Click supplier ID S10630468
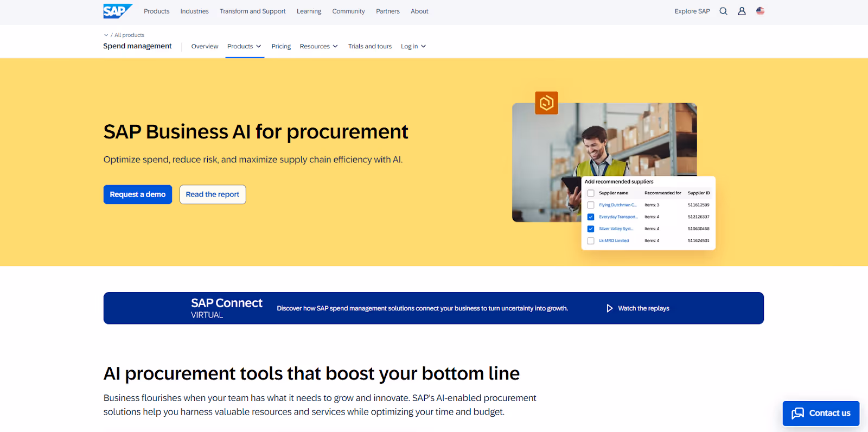 click(x=698, y=229)
